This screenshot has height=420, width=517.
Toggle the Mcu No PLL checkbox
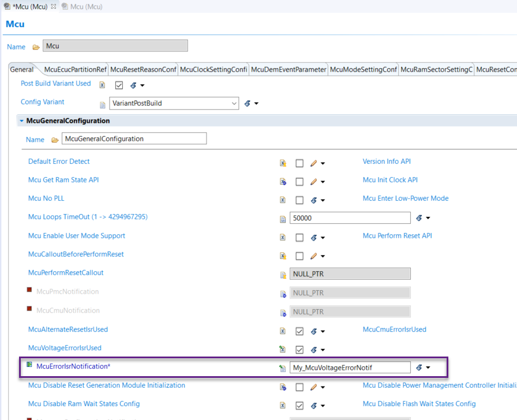coord(299,200)
